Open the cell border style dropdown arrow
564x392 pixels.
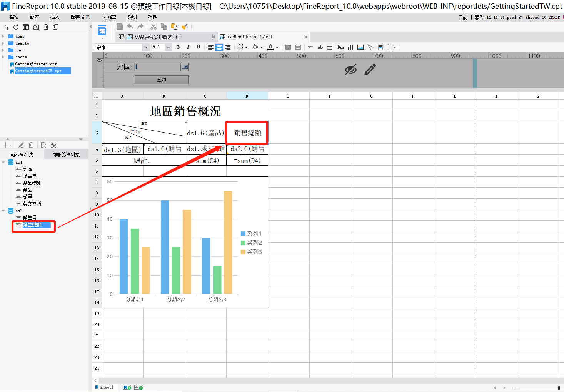pyautogui.click(x=247, y=48)
